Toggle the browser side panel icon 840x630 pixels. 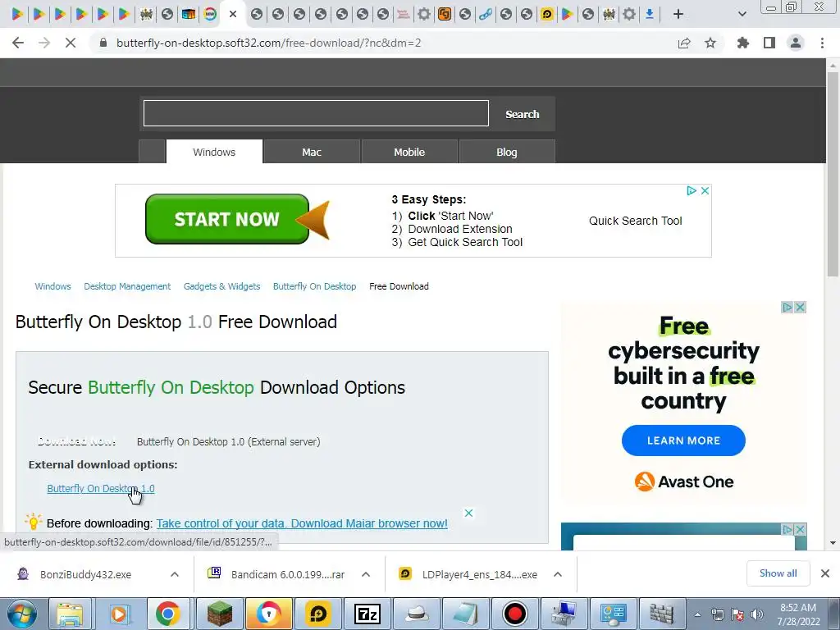pos(769,43)
